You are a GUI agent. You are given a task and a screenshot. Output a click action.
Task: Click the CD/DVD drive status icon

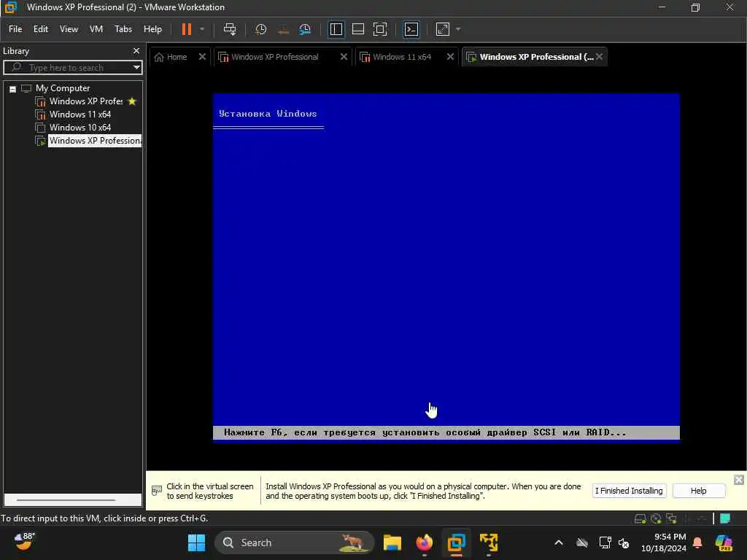(x=656, y=518)
